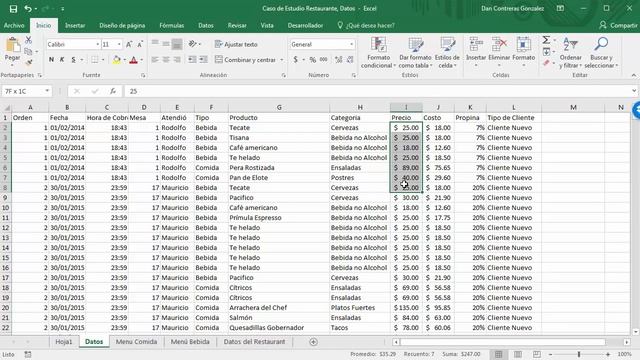Align cell text to the right
Screen dimensions: 640x360
point(177,60)
